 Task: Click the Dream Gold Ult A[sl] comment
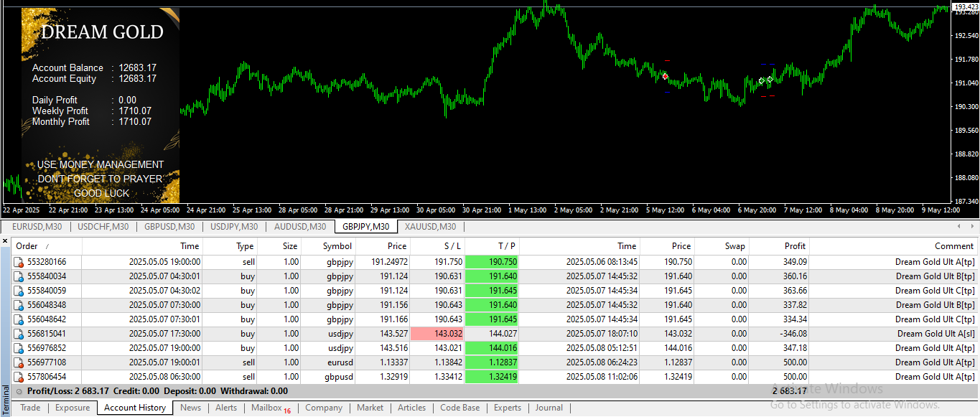tap(936, 334)
